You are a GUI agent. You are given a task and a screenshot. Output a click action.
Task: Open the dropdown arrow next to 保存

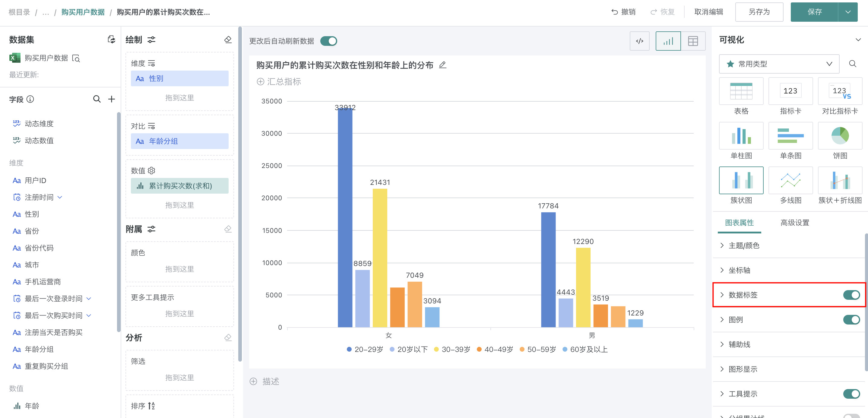click(x=848, y=12)
